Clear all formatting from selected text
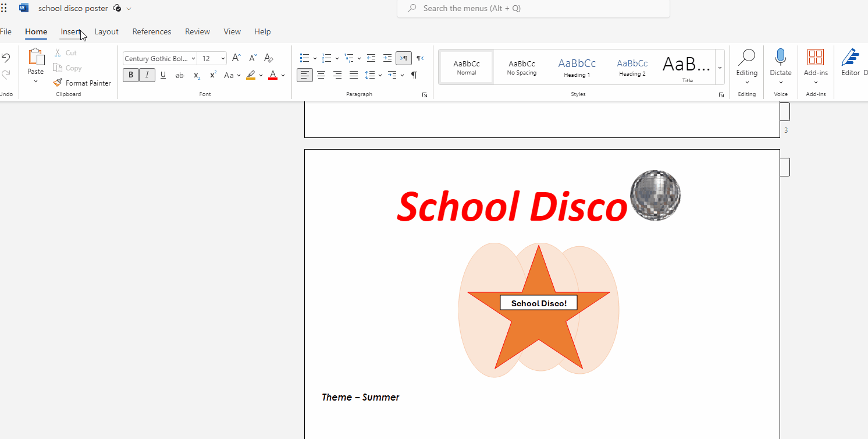The height and width of the screenshot is (439, 868). click(x=268, y=58)
